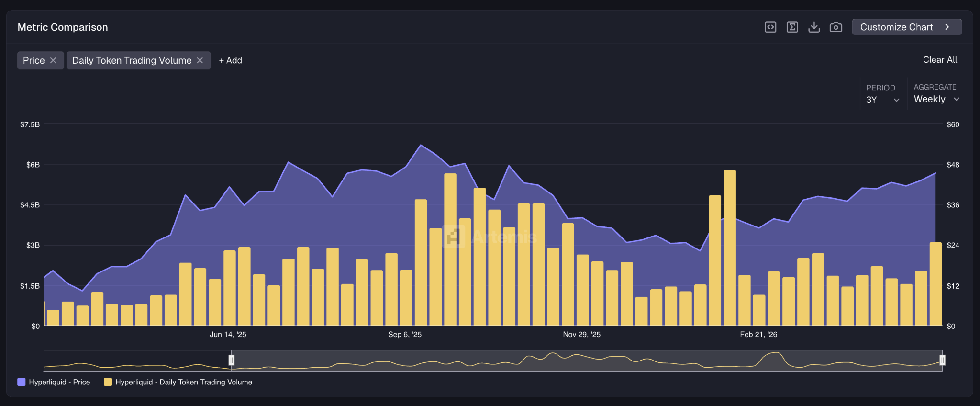
Task: Download the chart data
Action: coord(814,27)
